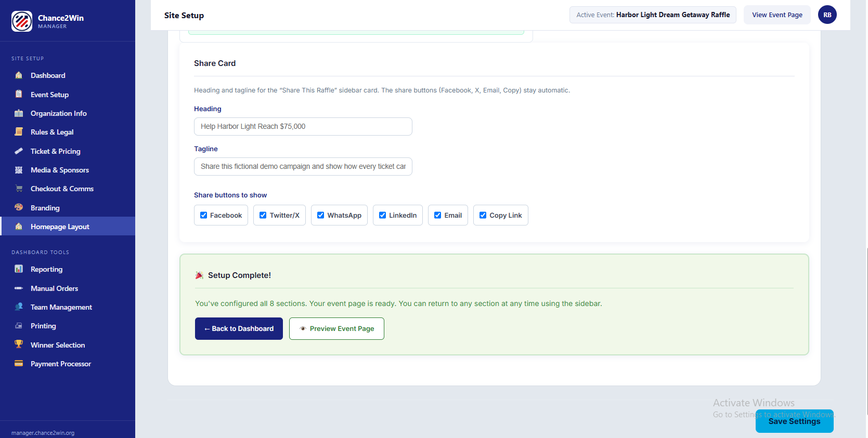Click the Media & Sponsors picture icon
Screen dimensions: 868x438
point(19,170)
